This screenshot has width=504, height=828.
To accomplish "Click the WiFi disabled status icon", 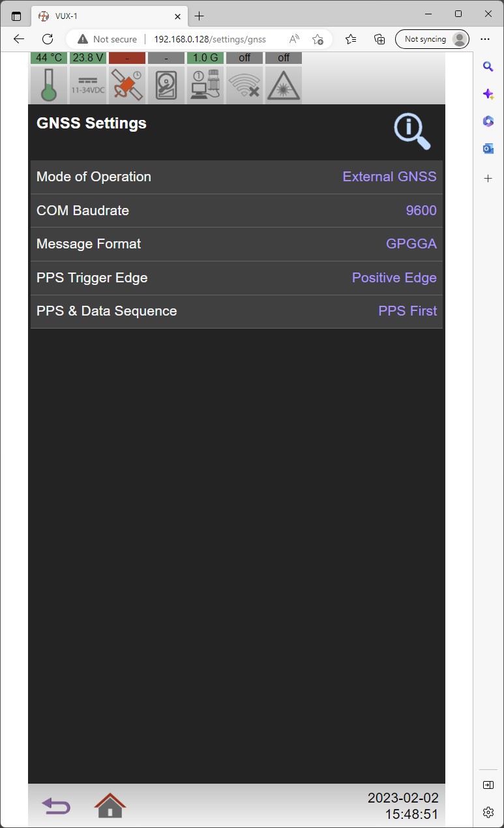I will tap(245, 85).
